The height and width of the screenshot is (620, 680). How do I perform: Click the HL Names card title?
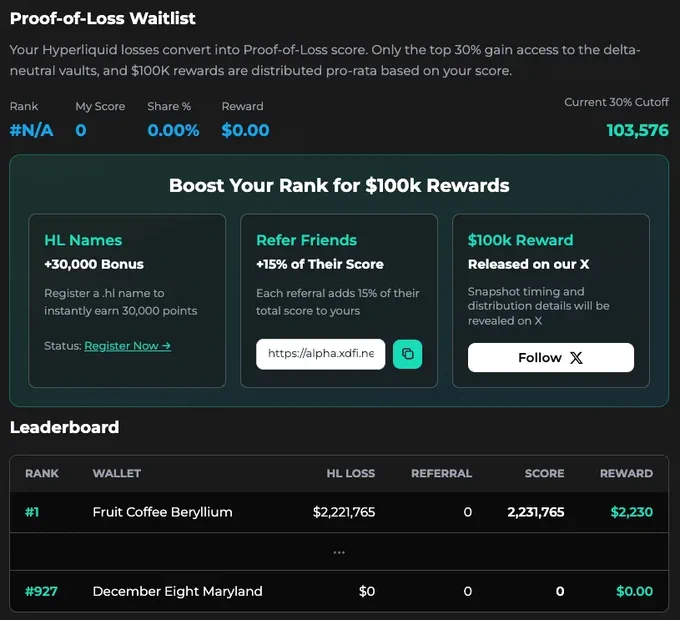tap(83, 240)
